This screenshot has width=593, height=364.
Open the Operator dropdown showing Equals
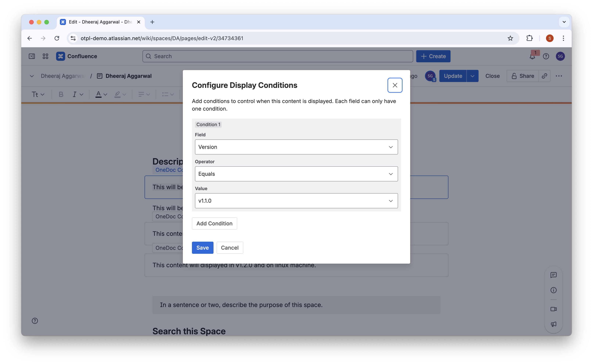coord(296,174)
